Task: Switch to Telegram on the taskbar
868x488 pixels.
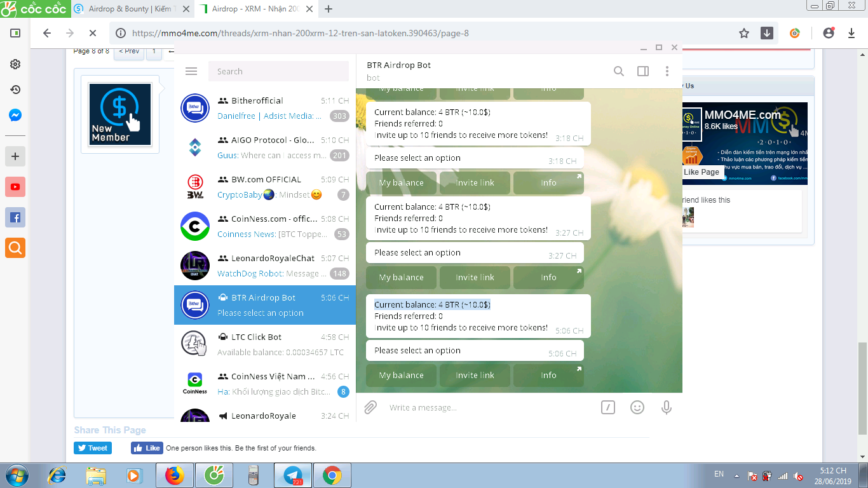Action: (293, 475)
